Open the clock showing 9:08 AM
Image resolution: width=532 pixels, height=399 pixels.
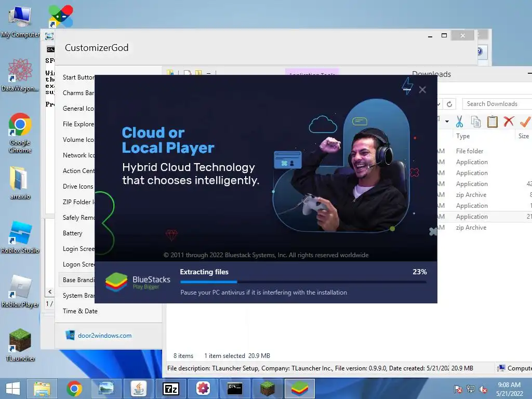[509, 389]
